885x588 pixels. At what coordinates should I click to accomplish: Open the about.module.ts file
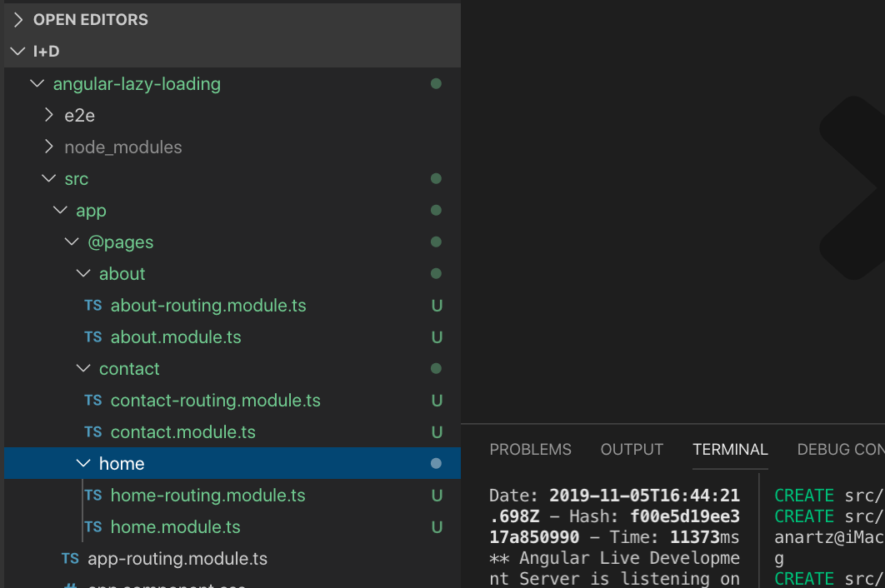tap(175, 337)
